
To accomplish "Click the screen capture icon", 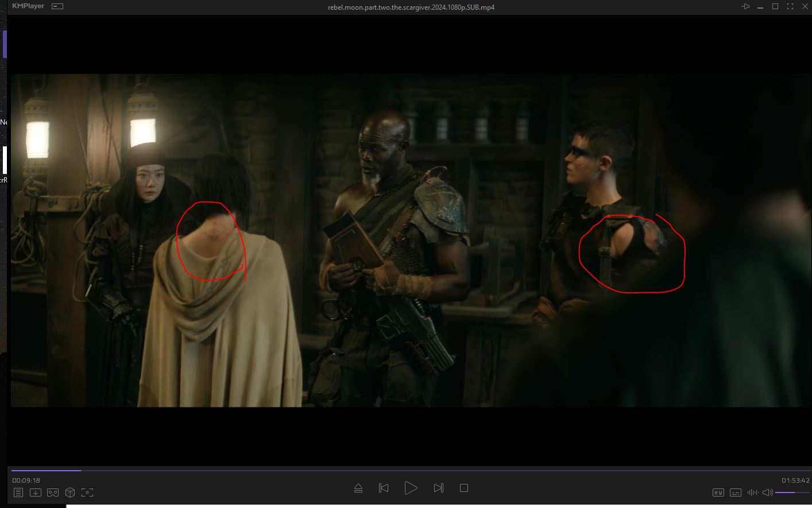I will [87, 493].
